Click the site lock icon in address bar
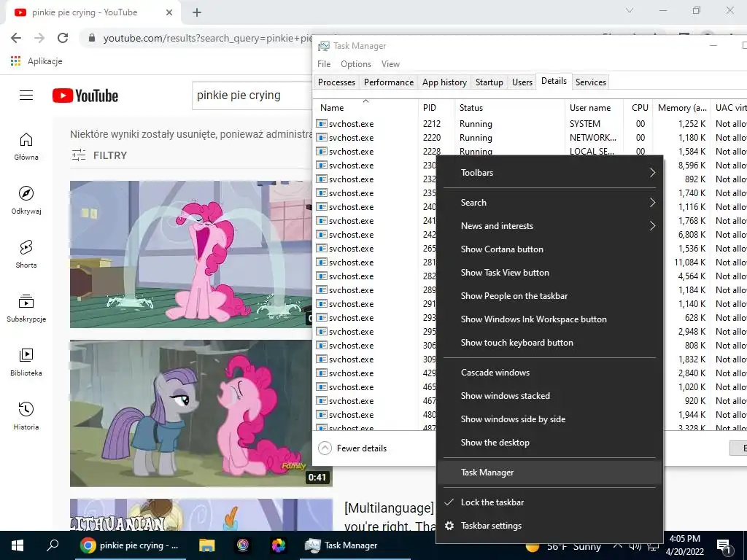747x560 pixels. [92, 38]
